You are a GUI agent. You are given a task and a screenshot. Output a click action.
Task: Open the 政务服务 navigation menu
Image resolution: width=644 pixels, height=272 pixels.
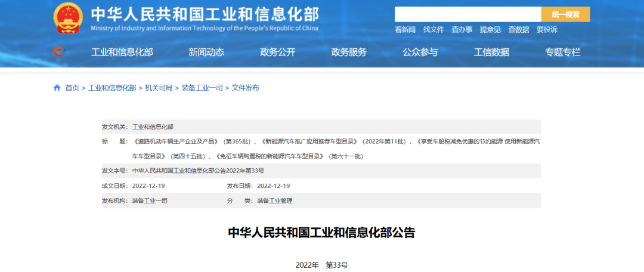point(349,52)
